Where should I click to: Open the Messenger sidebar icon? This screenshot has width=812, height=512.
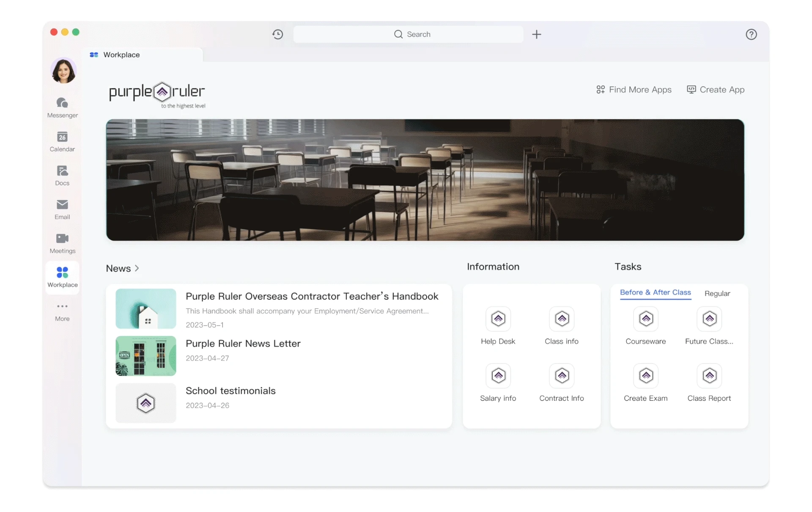(62, 107)
